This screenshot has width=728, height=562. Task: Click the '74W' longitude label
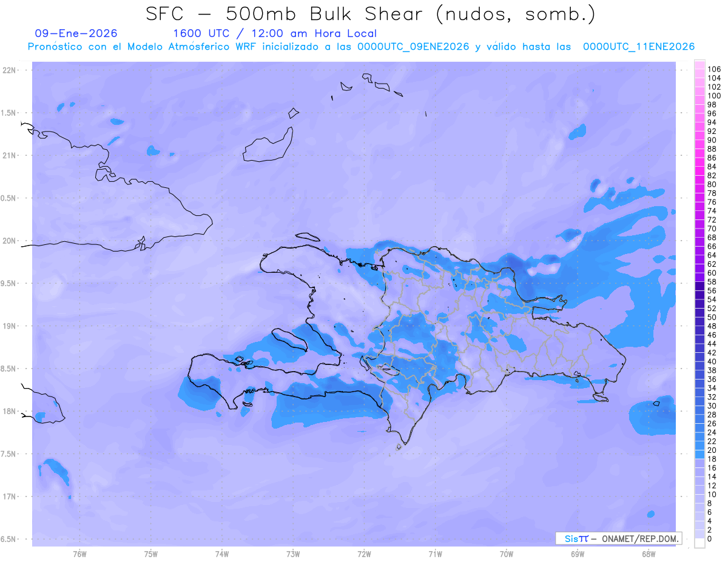pos(222,554)
